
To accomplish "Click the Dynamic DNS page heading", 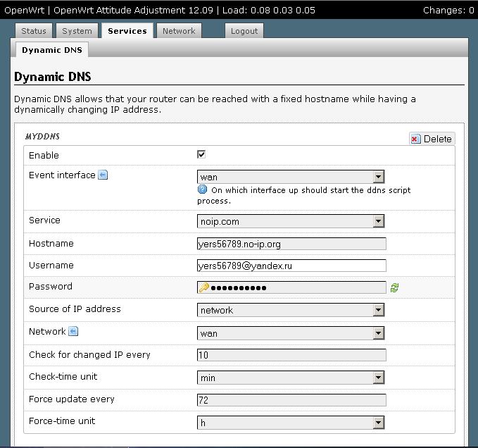I will coord(53,77).
